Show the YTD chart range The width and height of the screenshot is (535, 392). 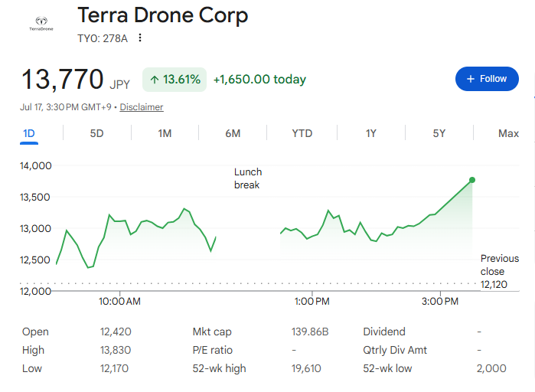point(302,133)
